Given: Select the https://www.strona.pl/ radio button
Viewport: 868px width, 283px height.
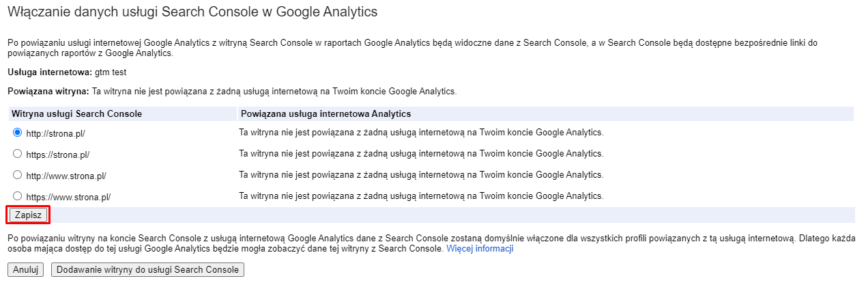Looking at the screenshot, I should pyautogui.click(x=18, y=196).
